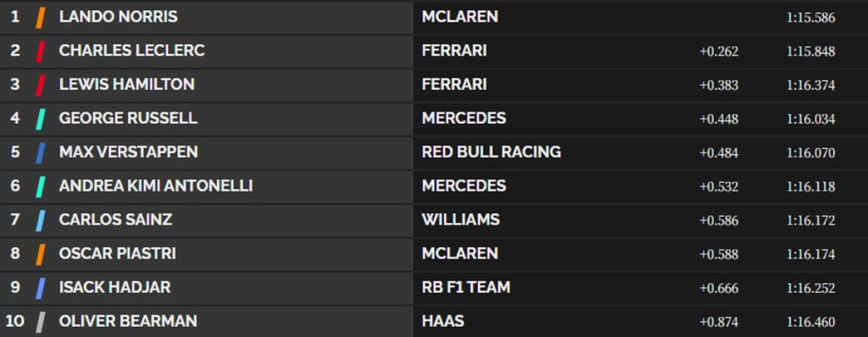Select Max Verstappen driver name
Screen dimensions: 868x337
pyautogui.click(x=128, y=152)
